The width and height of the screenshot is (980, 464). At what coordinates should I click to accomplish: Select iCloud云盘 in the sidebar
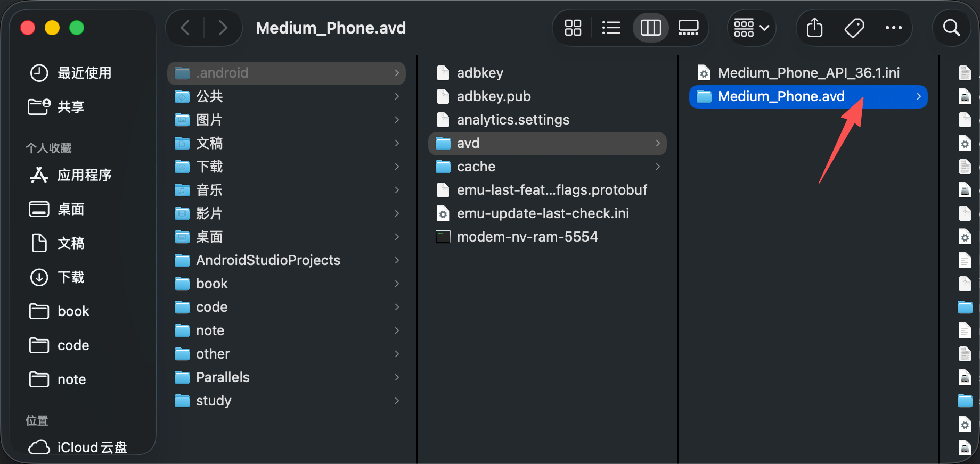92,447
